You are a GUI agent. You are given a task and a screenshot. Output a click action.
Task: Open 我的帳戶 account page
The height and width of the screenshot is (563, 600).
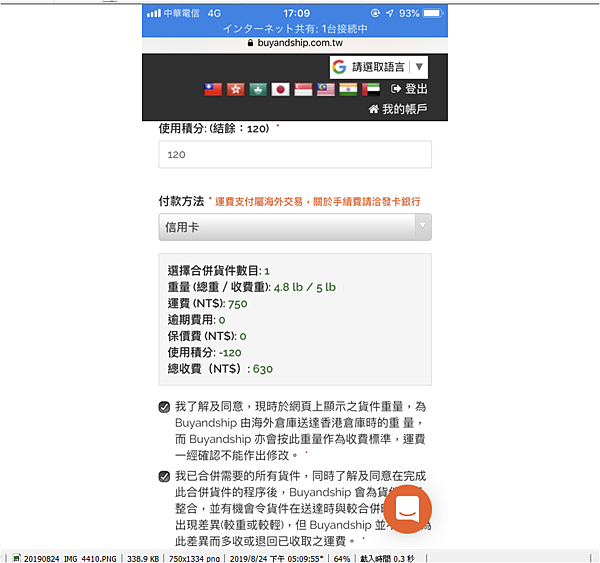(404, 109)
